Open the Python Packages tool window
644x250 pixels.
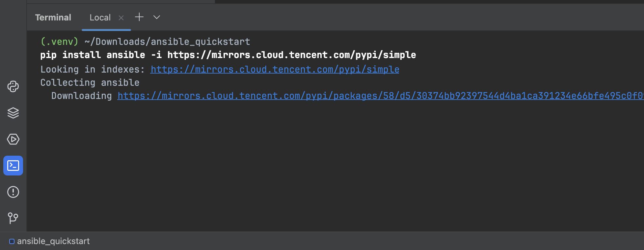coord(13,87)
